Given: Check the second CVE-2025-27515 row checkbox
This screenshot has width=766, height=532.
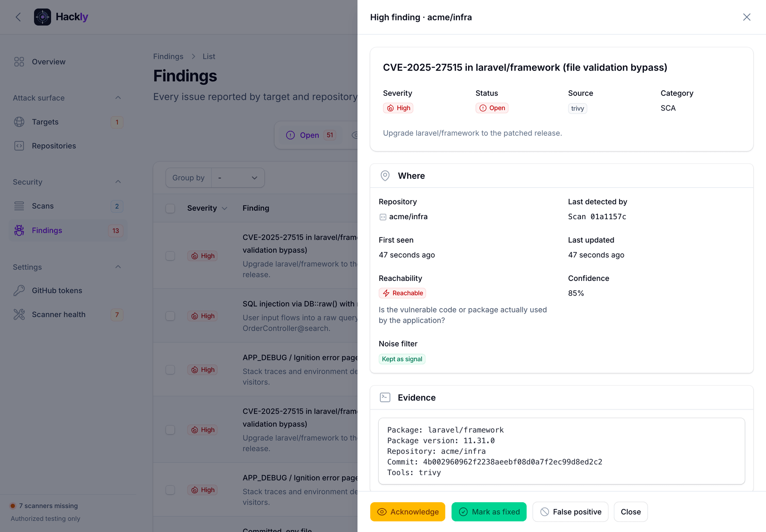Looking at the screenshot, I should tap(170, 430).
